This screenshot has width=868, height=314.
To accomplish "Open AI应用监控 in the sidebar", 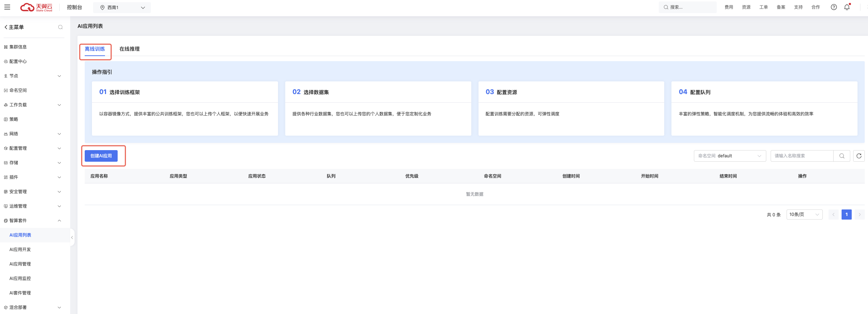I will coord(20,279).
